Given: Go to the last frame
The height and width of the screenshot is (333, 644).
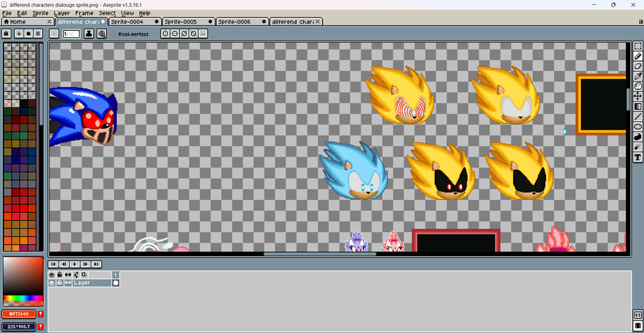Looking at the screenshot, I should 96,264.
